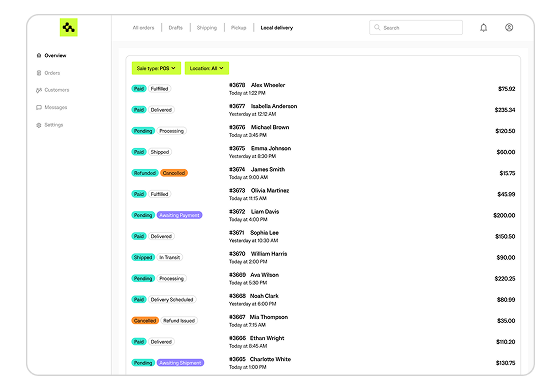Click the orange Cancelled tag on James Smith order
Screen dimensions: 560x390
tap(174, 173)
